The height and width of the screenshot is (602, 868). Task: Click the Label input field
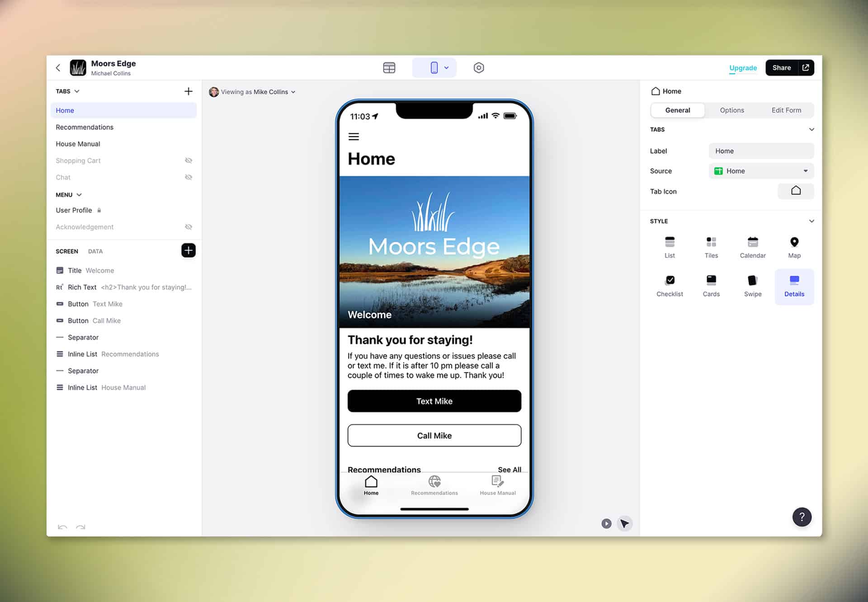click(x=761, y=151)
